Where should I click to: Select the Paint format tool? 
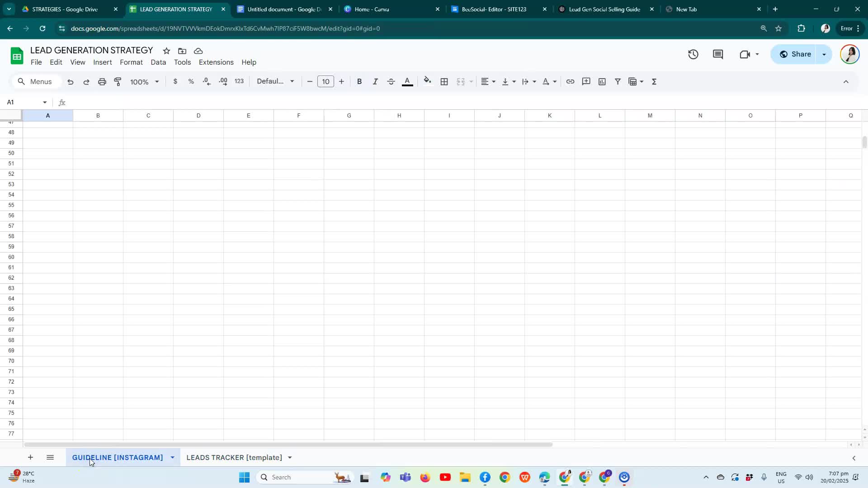(x=118, y=82)
